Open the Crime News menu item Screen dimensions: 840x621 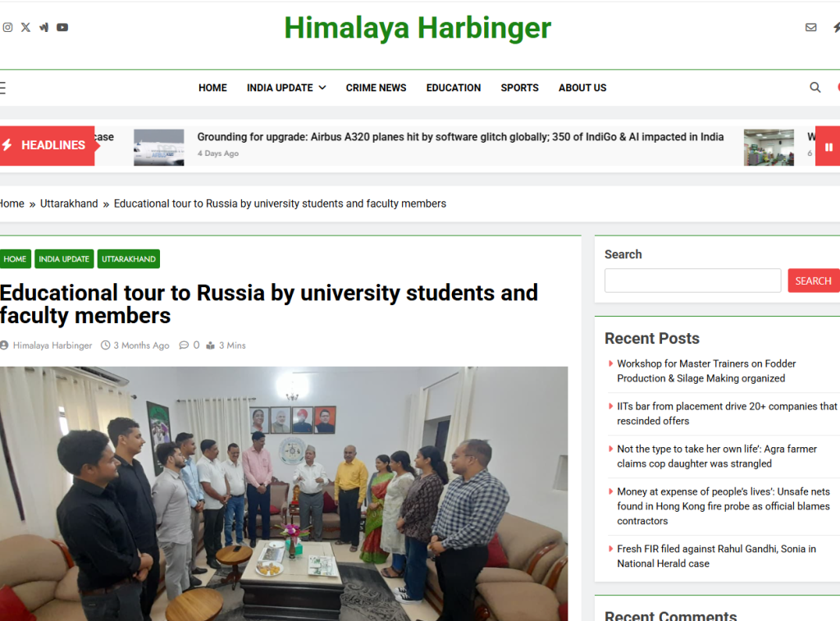coord(376,88)
